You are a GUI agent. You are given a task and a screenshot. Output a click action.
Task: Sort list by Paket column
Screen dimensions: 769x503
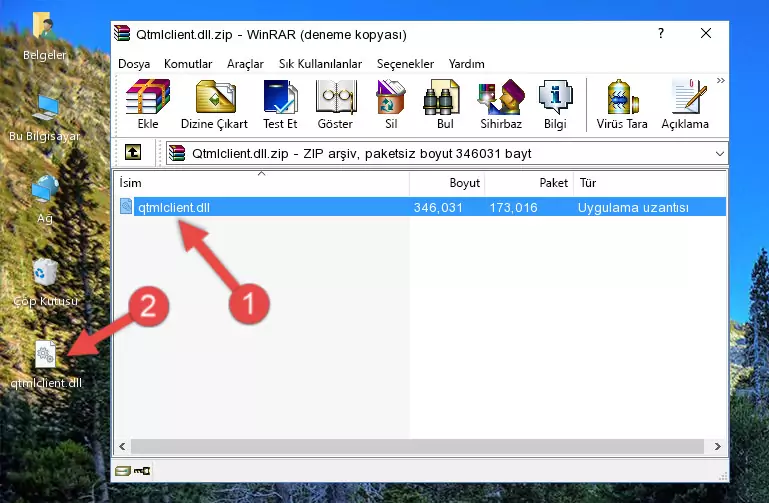[x=529, y=182]
